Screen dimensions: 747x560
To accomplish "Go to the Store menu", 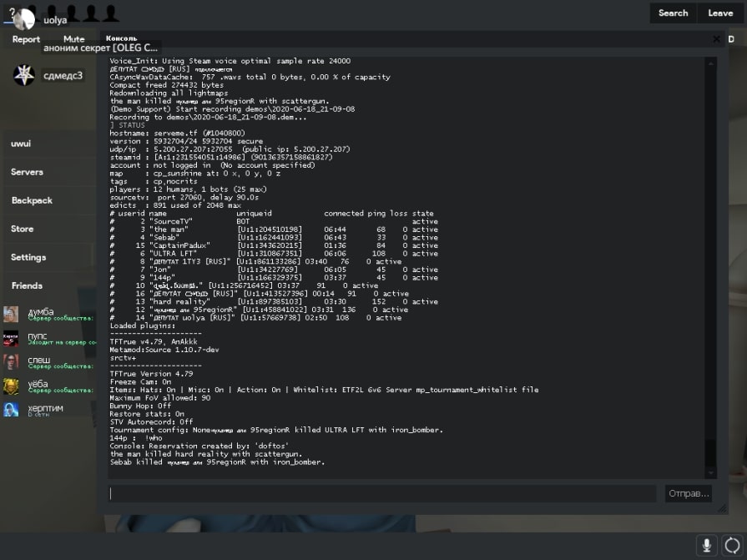I will [23, 229].
